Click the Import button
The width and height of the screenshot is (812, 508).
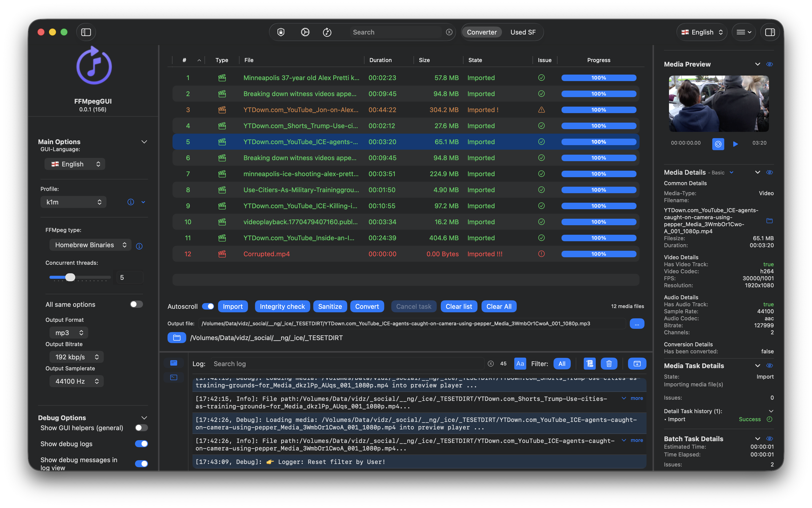coord(232,306)
